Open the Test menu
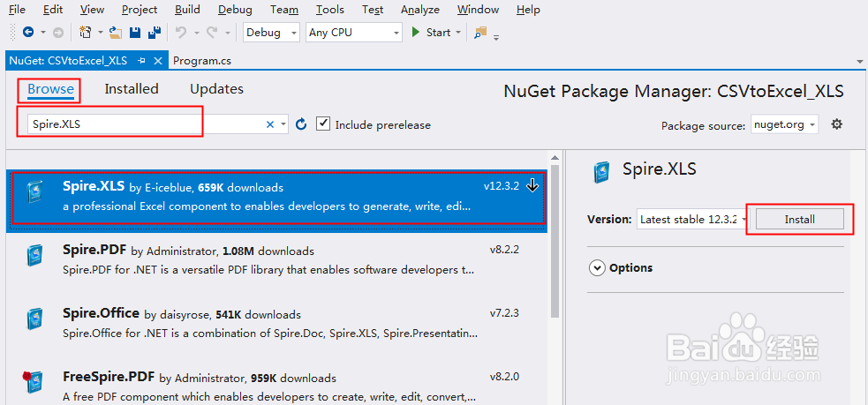This screenshot has height=405, width=868. point(374,10)
